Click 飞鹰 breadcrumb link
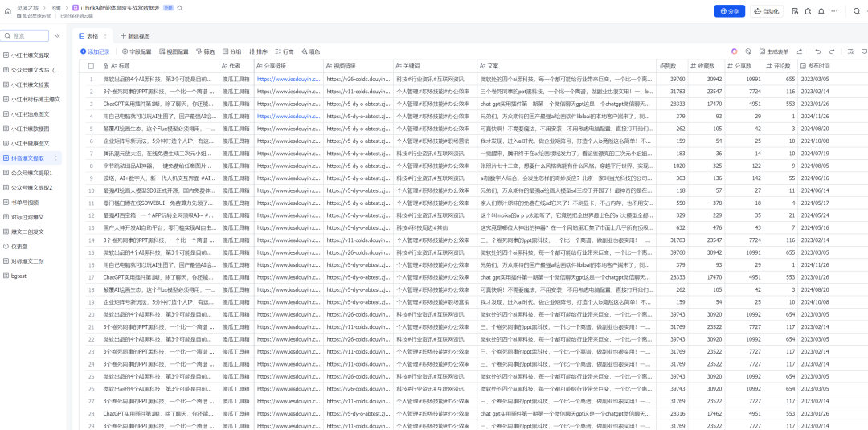 55,8
